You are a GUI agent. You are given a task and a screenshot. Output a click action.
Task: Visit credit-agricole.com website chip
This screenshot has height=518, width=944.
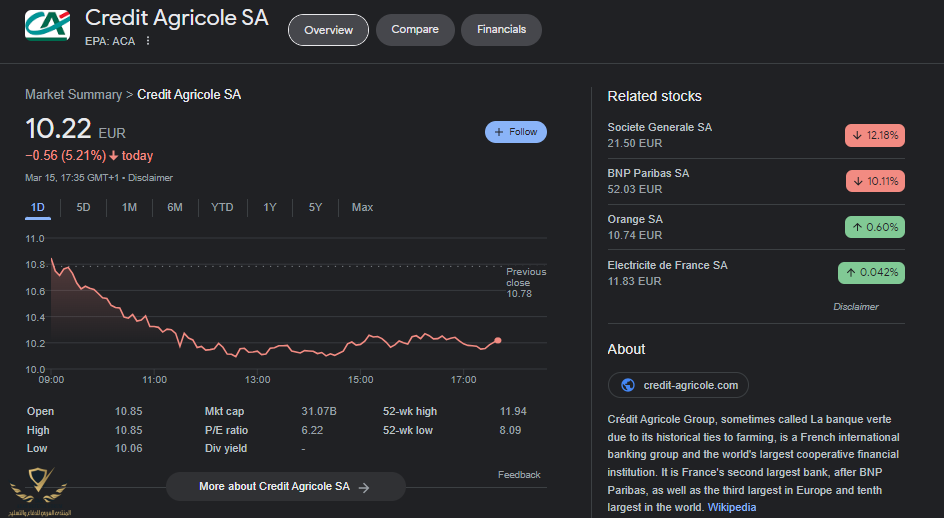pyautogui.click(x=678, y=385)
